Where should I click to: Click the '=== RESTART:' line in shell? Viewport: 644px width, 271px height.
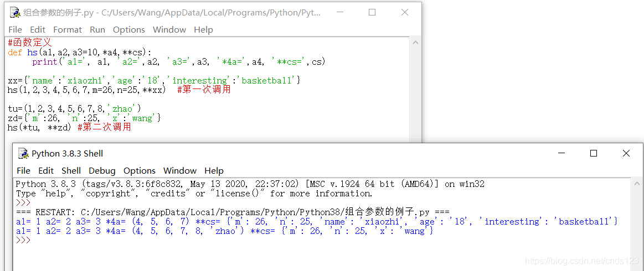[233, 212]
